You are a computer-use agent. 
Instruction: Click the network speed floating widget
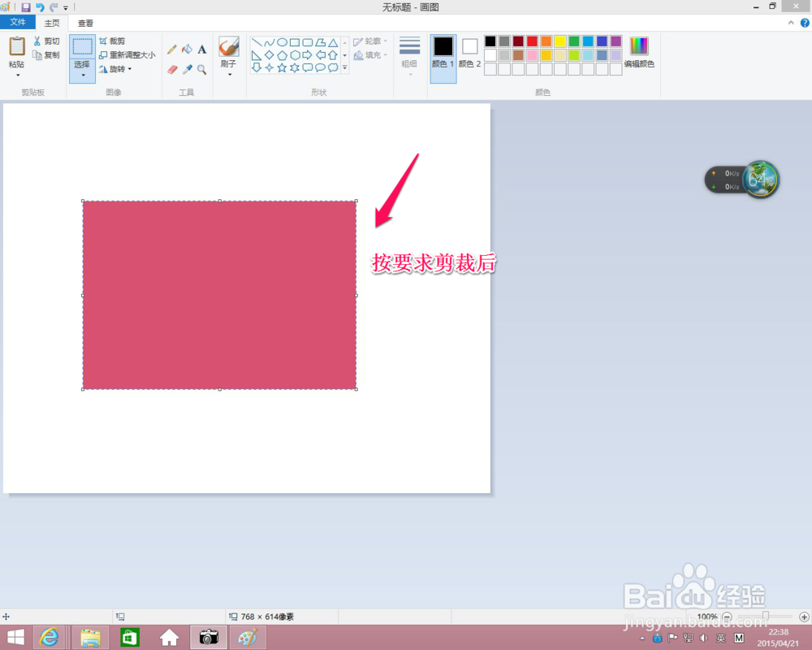coord(741,180)
